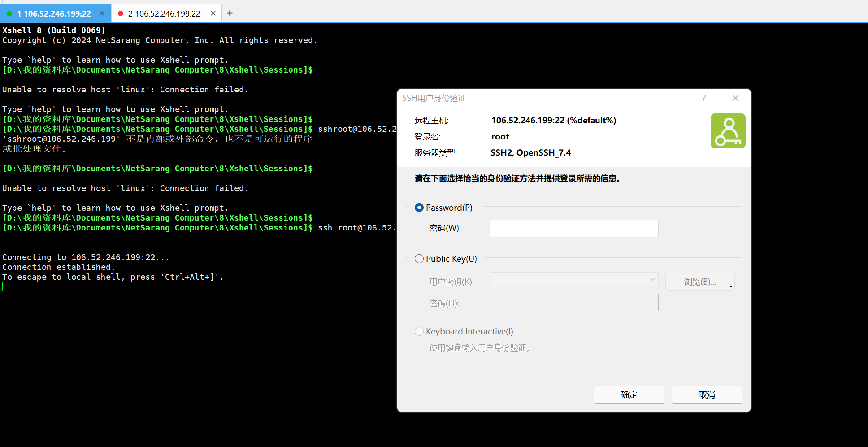868x447 pixels.
Task: Click the terminal cursor block below escape message
Action: [4, 287]
